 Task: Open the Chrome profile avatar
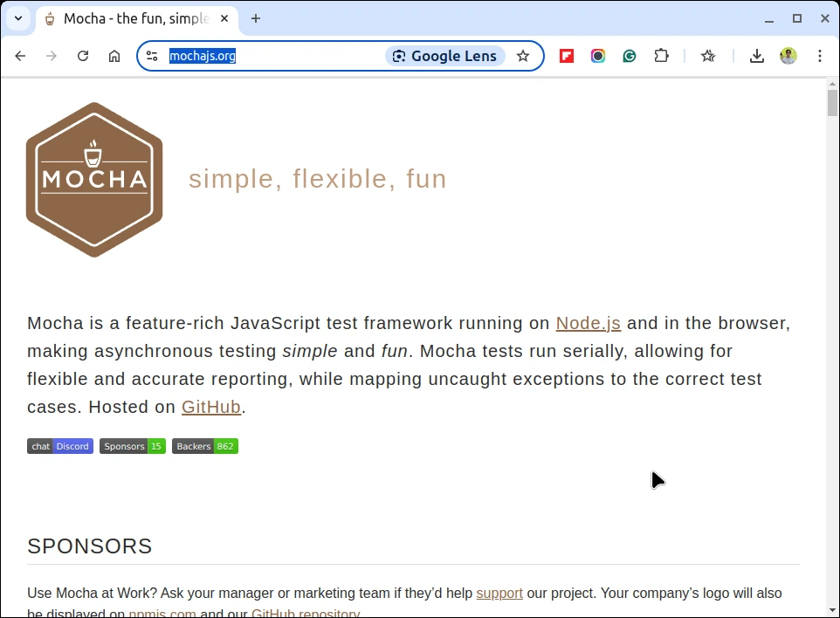pos(788,56)
